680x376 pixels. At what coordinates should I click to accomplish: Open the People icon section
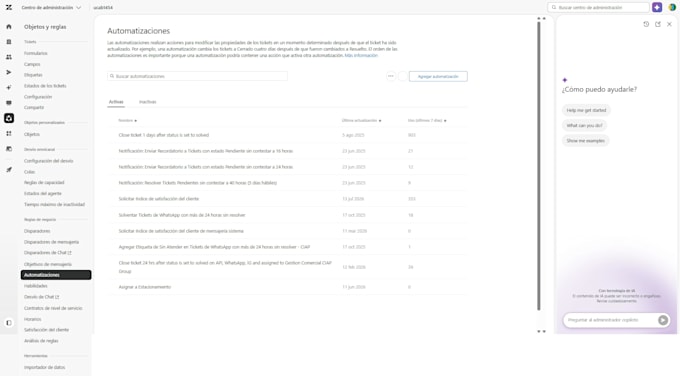pyautogui.click(x=9, y=57)
